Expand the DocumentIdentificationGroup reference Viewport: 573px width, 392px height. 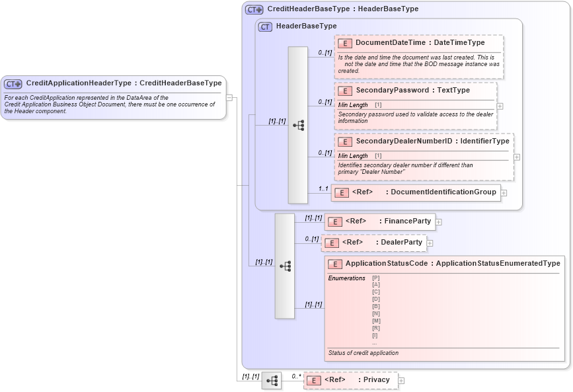(x=503, y=192)
